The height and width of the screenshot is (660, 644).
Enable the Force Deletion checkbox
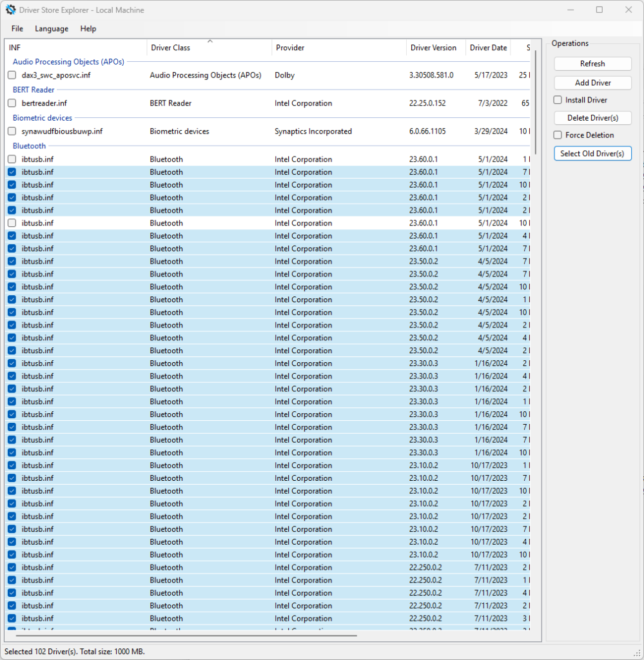click(558, 135)
